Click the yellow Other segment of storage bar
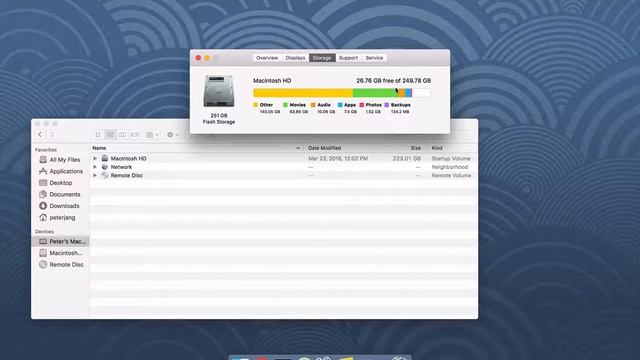Image resolution: width=640 pixels, height=360 pixels. [x=303, y=93]
